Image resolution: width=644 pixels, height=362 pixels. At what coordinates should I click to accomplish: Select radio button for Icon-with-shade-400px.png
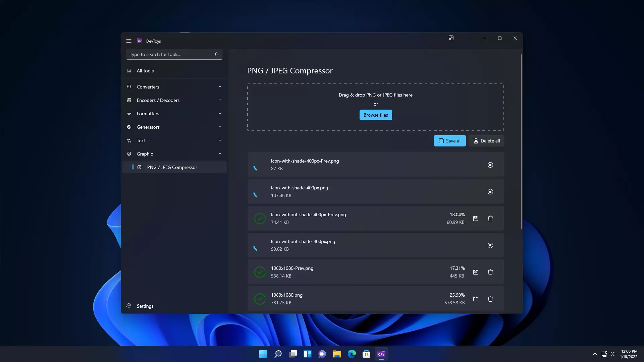[x=490, y=191]
